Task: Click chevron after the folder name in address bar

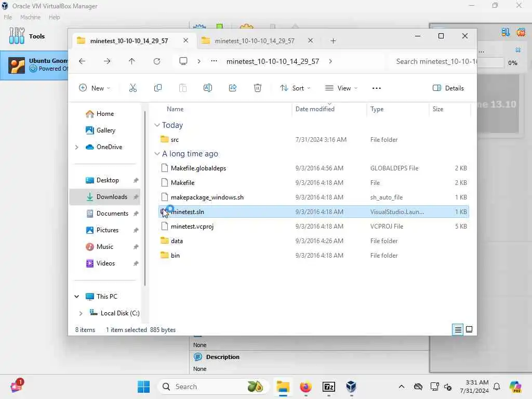Action: click(330, 61)
